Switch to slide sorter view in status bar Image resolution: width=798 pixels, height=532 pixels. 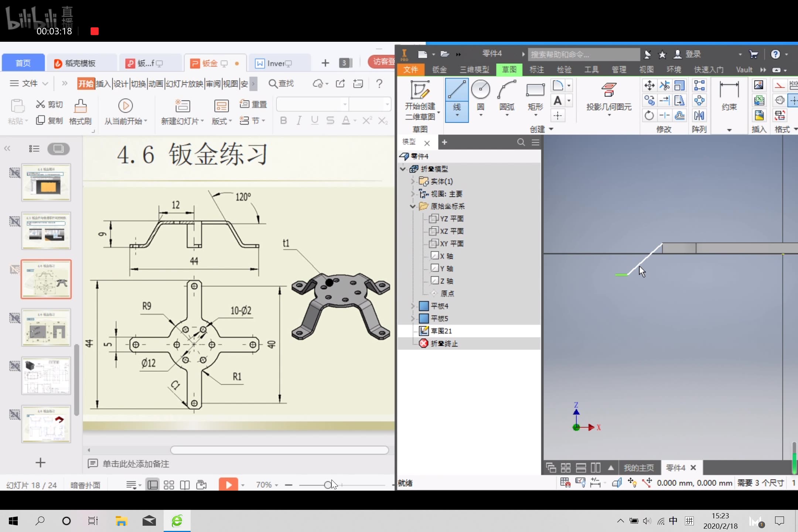(169, 485)
